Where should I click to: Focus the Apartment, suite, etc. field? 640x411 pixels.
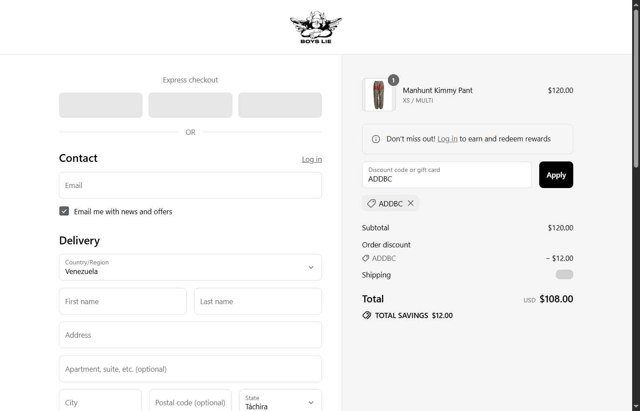[191, 369]
